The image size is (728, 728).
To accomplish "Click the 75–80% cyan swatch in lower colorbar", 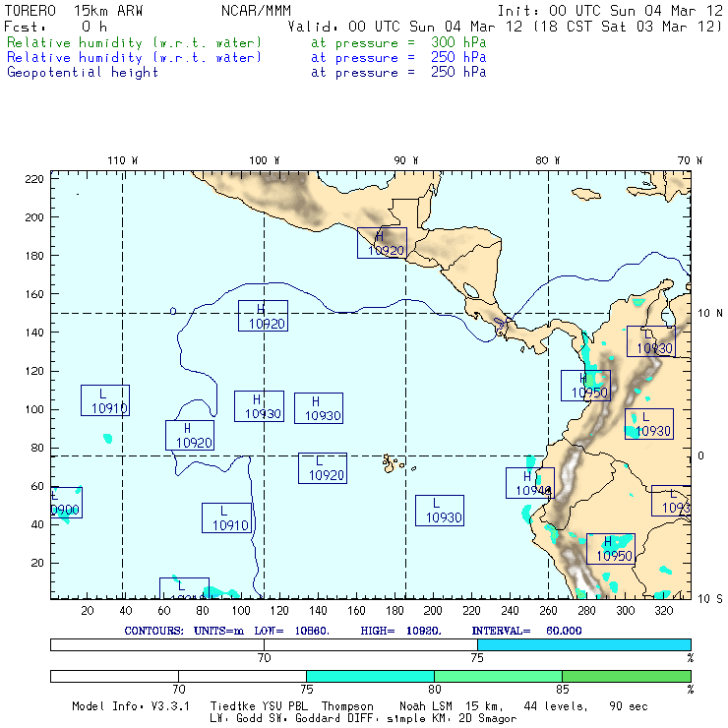I will pos(370,677).
